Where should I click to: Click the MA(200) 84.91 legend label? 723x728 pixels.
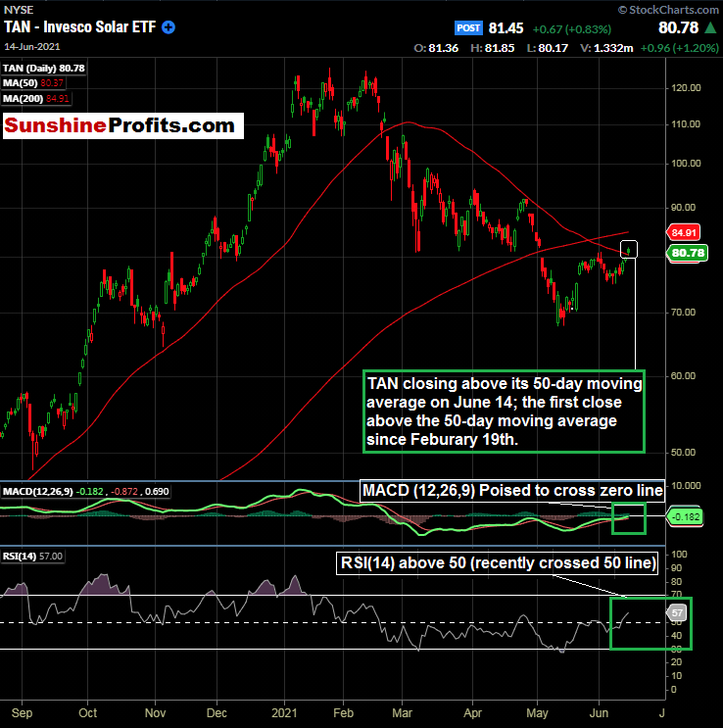(x=35, y=98)
